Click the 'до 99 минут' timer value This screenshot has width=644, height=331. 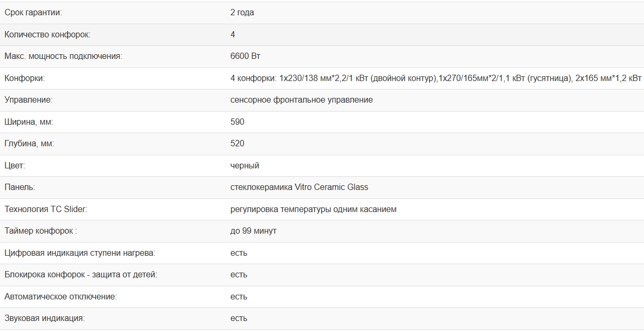[x=254, y=231]
